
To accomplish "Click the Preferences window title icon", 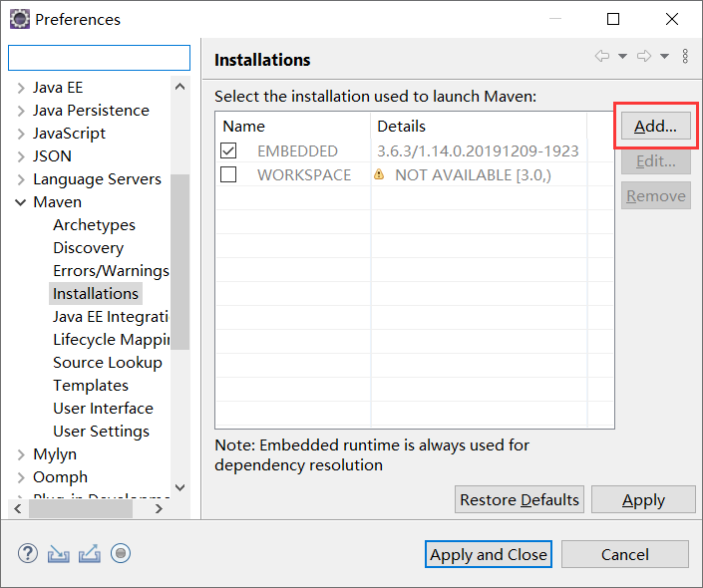I will point(20,19).
